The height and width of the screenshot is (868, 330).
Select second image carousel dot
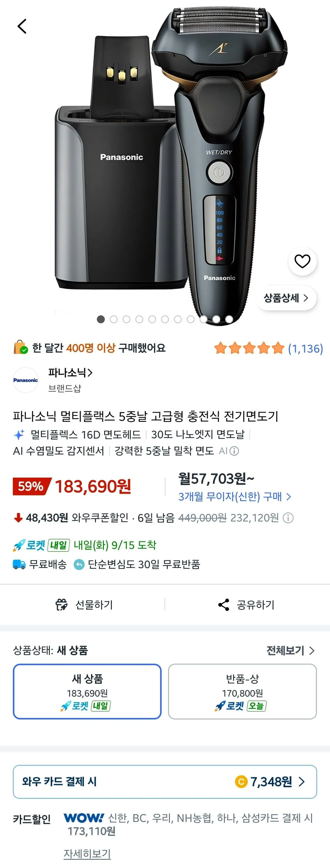coord(114,319)
